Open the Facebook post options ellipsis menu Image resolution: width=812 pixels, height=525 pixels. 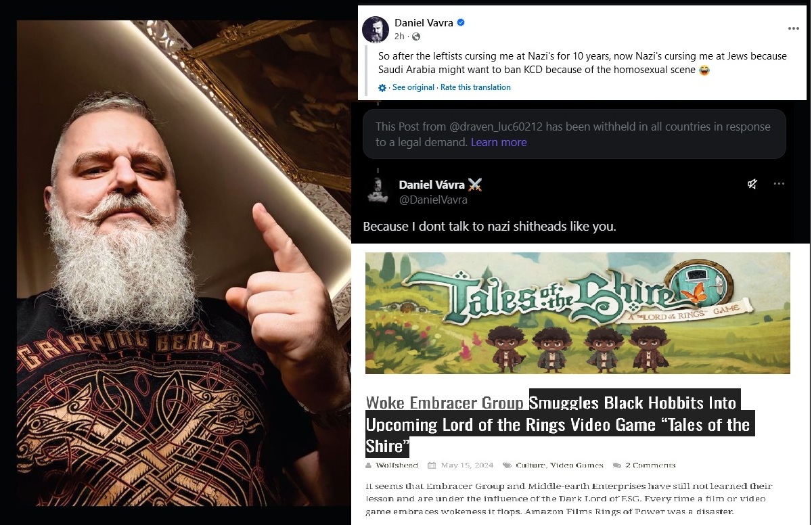click(794, 28)
